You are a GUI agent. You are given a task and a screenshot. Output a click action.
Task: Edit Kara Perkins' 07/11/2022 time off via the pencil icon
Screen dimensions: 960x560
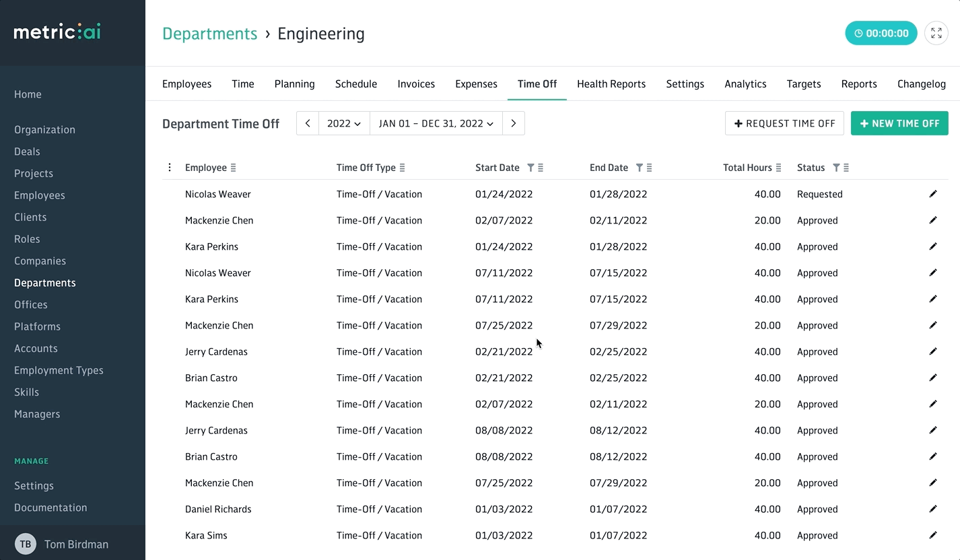tap(933, 299)
